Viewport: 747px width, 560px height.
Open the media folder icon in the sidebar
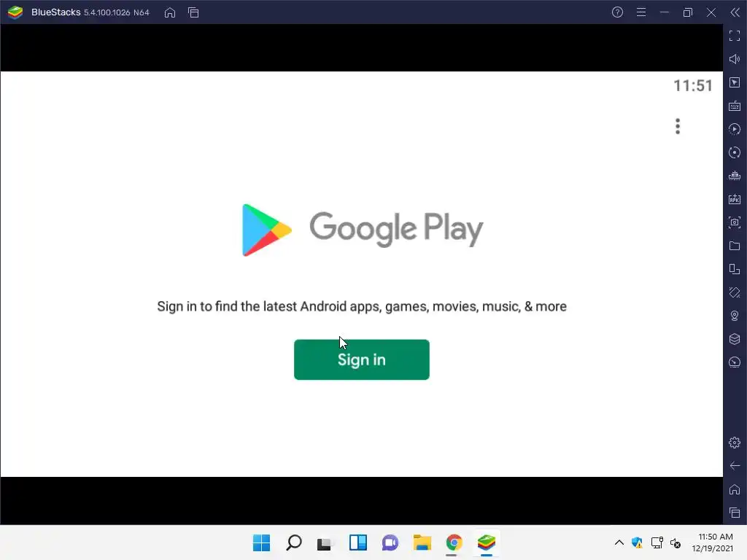(735, 246)
